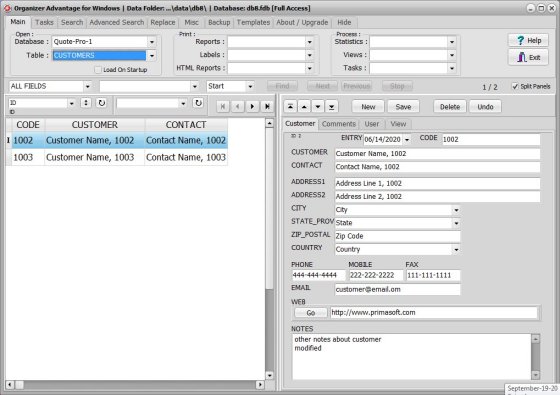
Task: Click the NOTES box scrollbar down arrow
Action: coord(535,375)
